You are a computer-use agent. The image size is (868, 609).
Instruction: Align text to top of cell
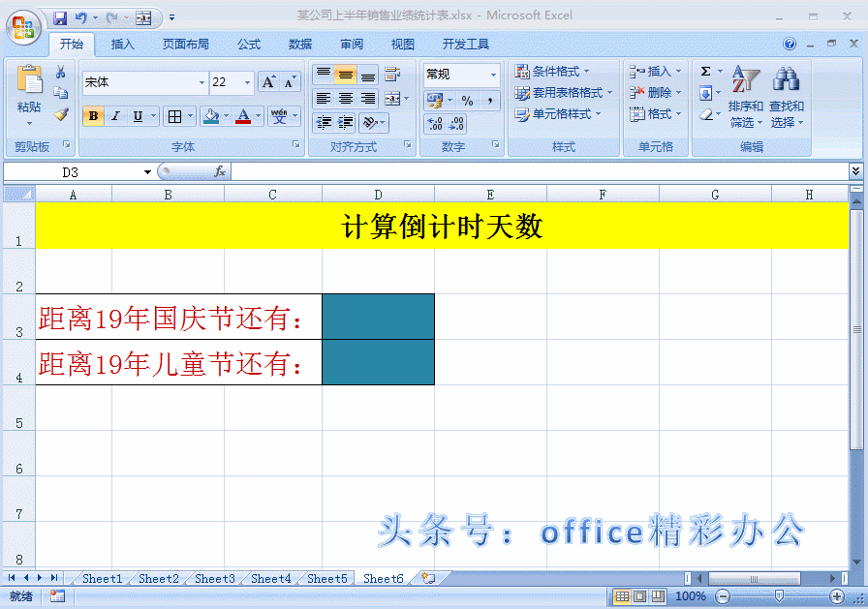[x=324, y=74]
